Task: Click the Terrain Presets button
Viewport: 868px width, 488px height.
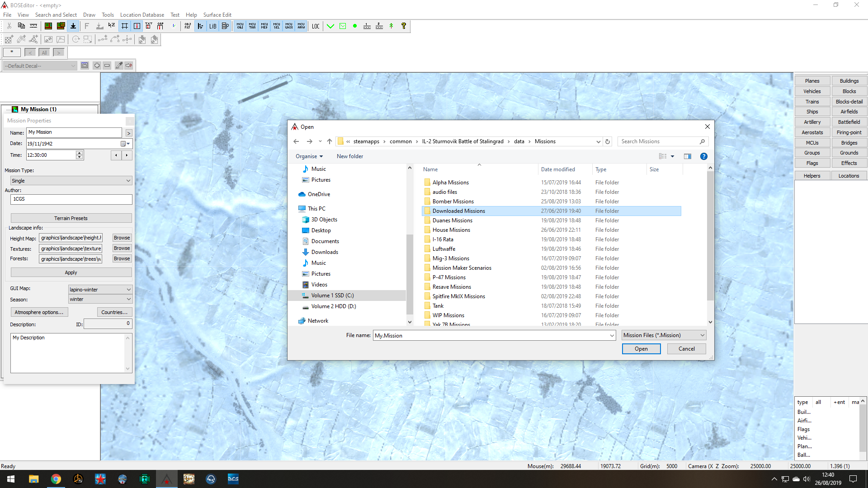Action: [x=71, y=218]
